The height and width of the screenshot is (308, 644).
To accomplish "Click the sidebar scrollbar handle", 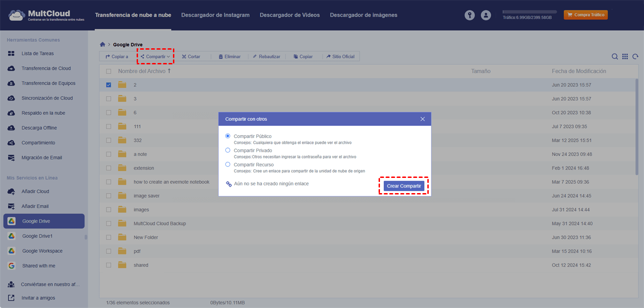I will click(86, 237).
